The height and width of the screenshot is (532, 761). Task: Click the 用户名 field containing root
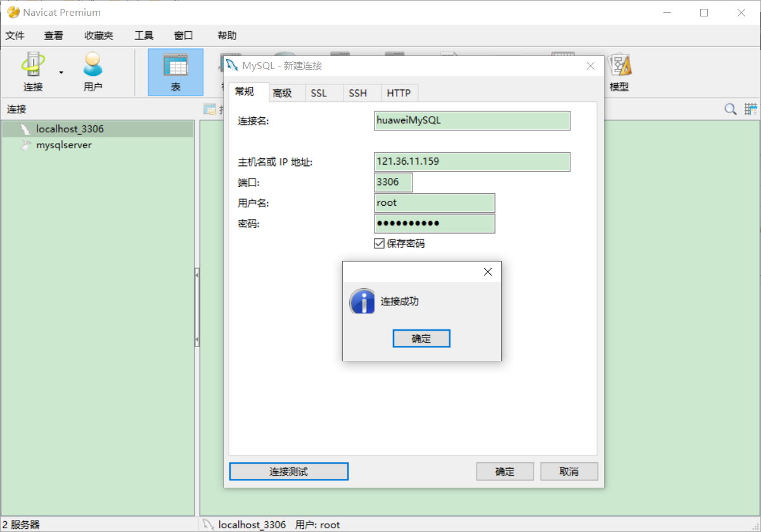(x=435, y=203)
